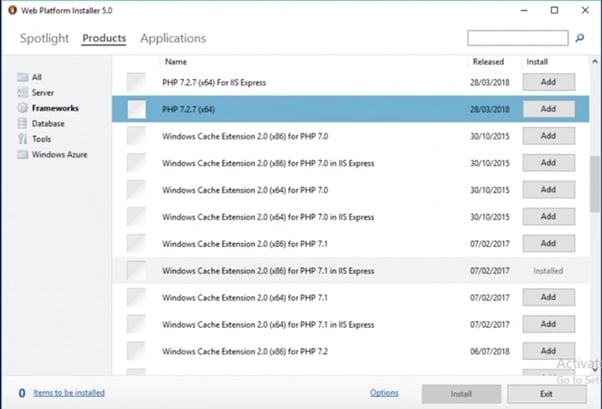This screenshot has height=409, width=602.
Task: Click inside the search text field
Action: click(x=517, y=39)
